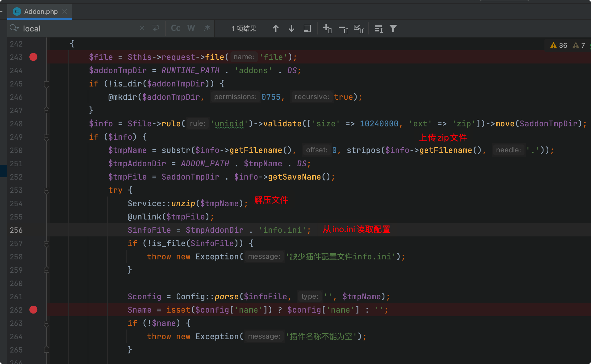
Task: Click the 'uniqid' string on line 248
Action: pos(229,124)
